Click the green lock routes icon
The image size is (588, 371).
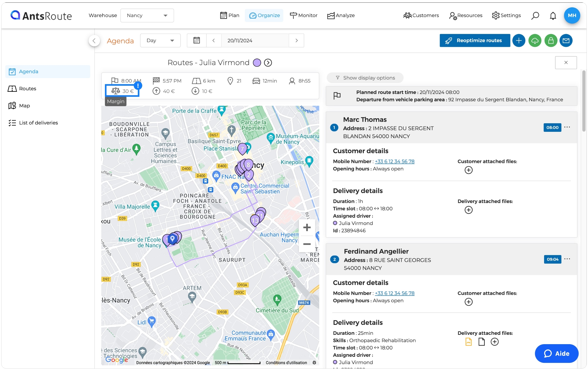click(x=551, y=41)
